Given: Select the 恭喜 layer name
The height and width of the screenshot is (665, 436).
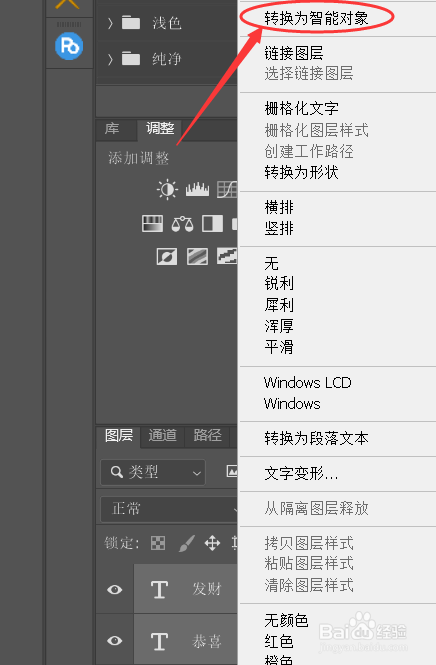Looking at the screenshot, I should [207, 641].
